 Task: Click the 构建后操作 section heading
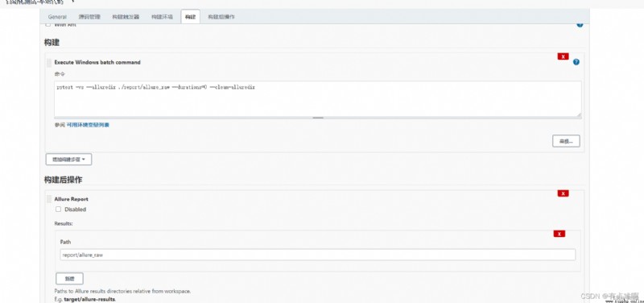(64, 180)
